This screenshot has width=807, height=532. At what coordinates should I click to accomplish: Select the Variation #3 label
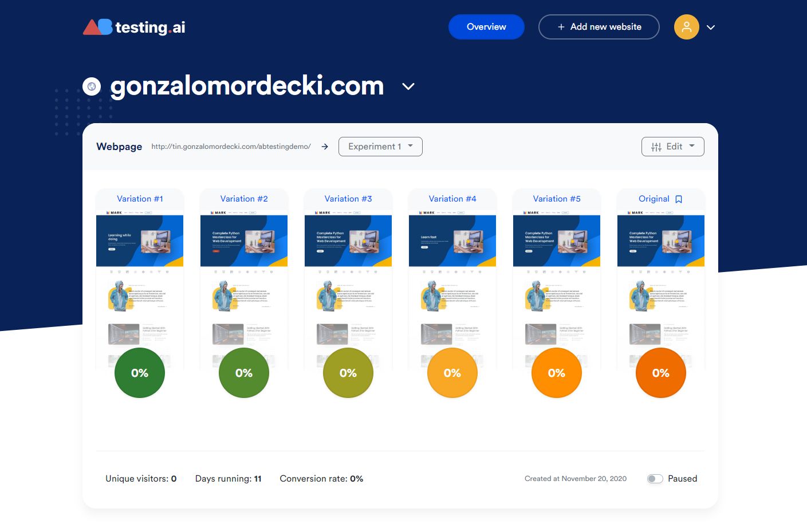tap(348, 199)
